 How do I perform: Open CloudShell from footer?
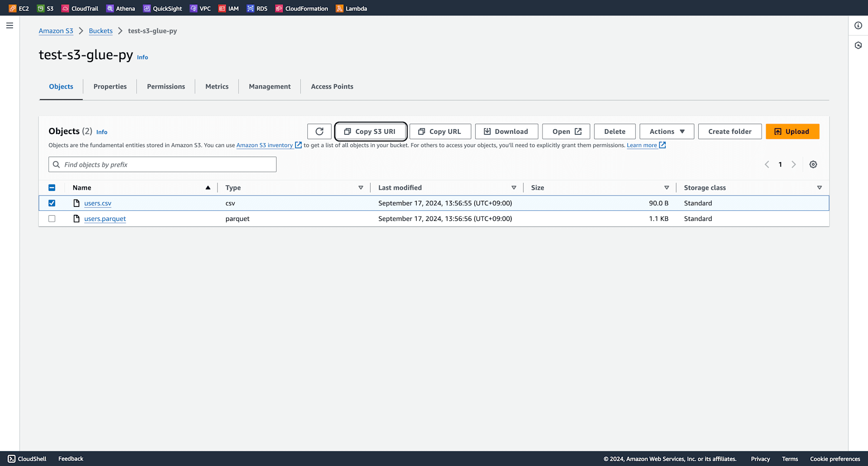click(27, 459)
